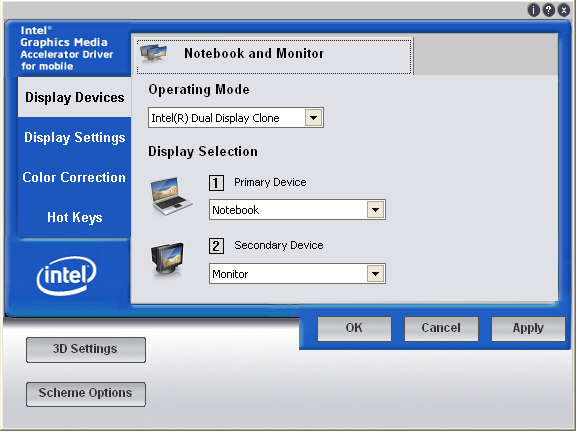The width and height of the screenshot is (577, 435).
Task: Open the Operating Mode dropdown arrow
Action: 314,118
